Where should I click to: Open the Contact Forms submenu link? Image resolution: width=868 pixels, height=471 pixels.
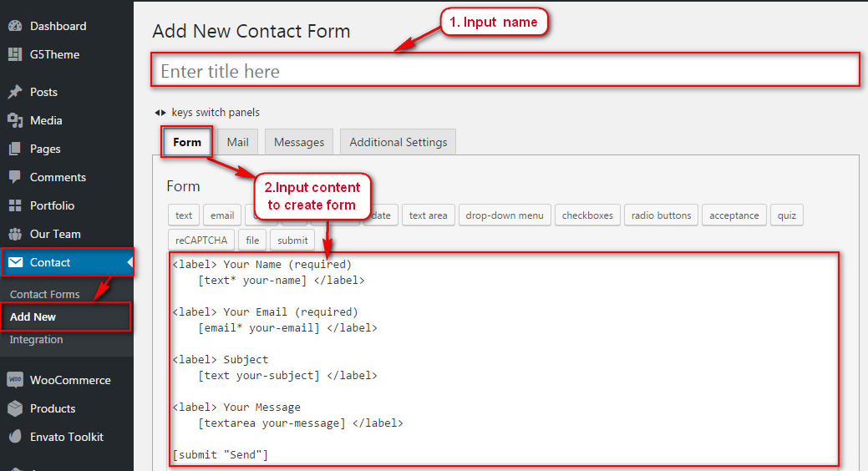point(45,294)
